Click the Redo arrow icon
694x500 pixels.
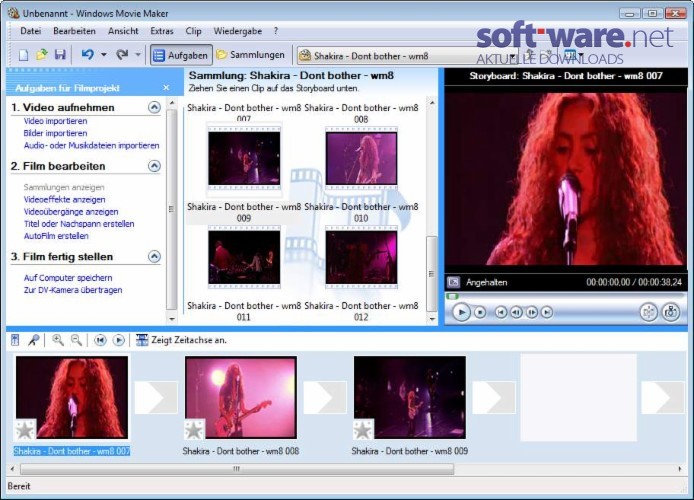[x=122, y=55]
